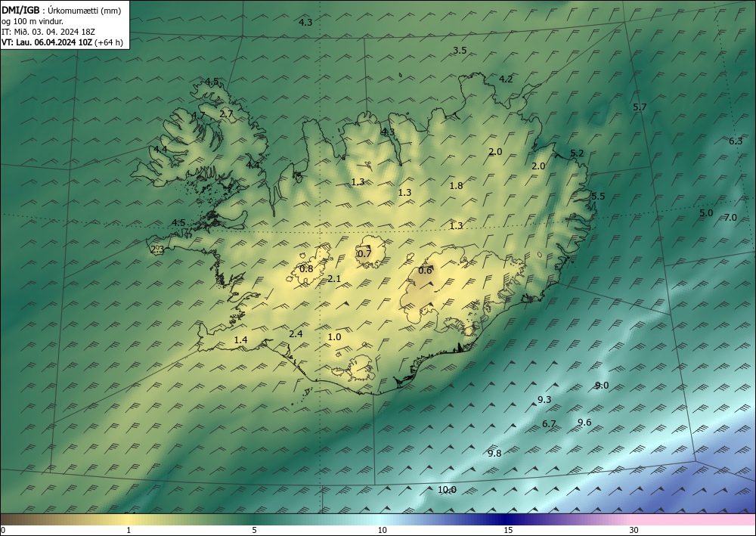
Task: Click the 2.7 value label
Action: click(x=226, y=114)
